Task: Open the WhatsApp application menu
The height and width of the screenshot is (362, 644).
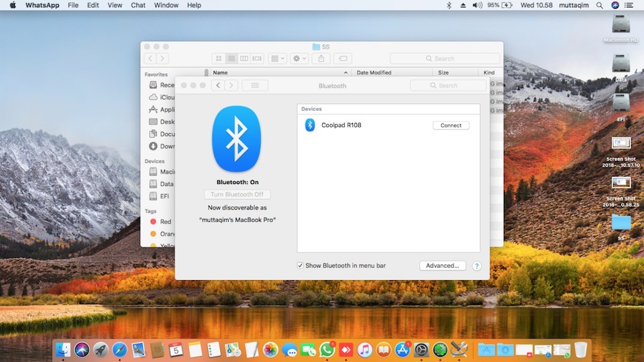Action: (42, 5)
